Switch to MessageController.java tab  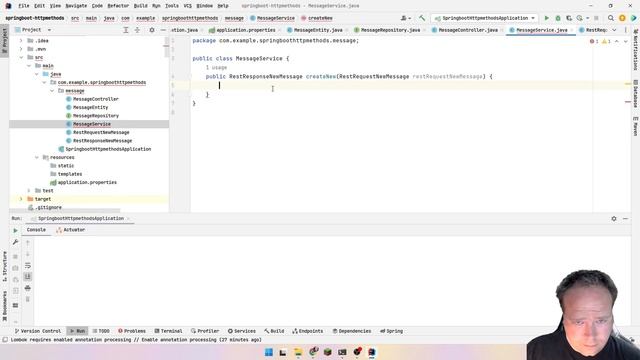[x=468, y=30]
